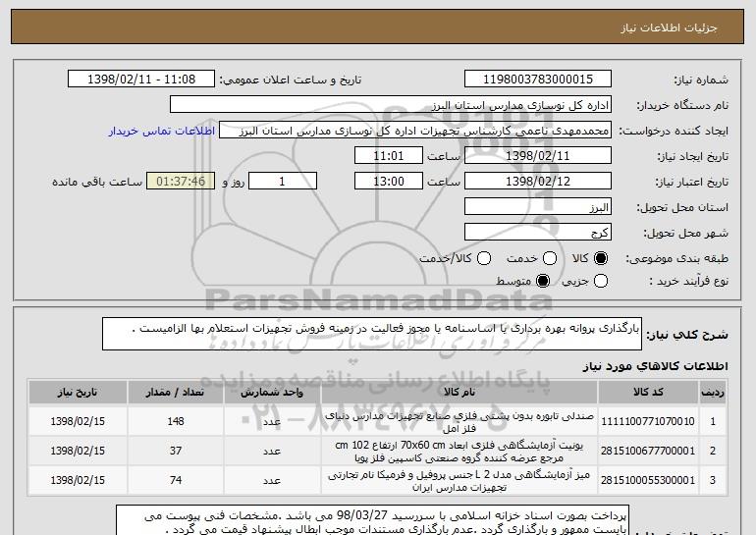The image size is (756, 535).
Task: Click item code 2815100055300001
Action: click(648, 481)
